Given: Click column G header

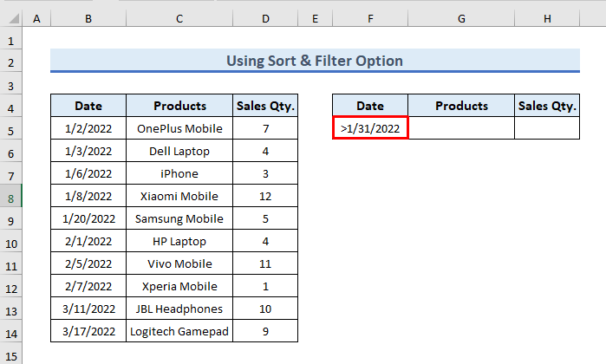Looking at the screenshot, I should [x=461, y=18].
